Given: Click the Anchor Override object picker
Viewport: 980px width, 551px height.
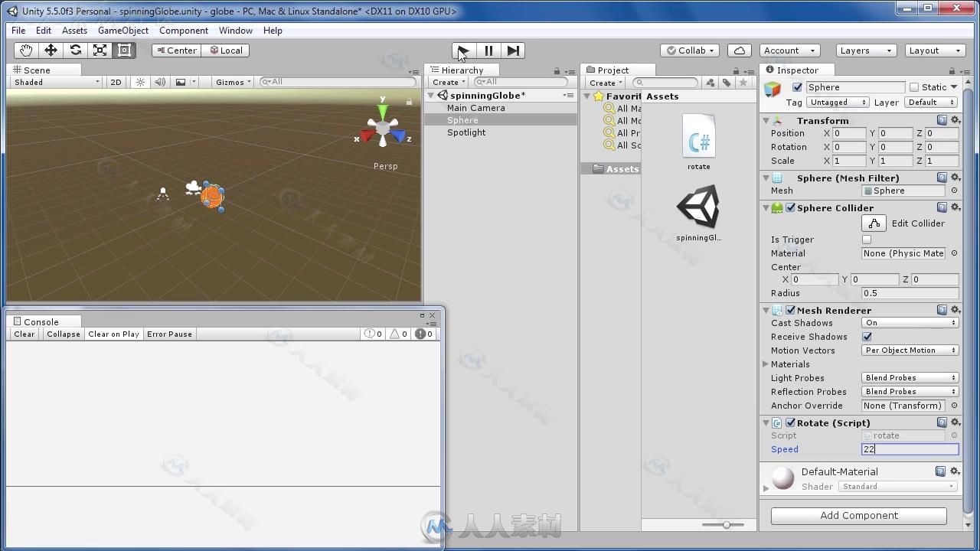Looking at the screenshot, I should click(x=954, y=406).
